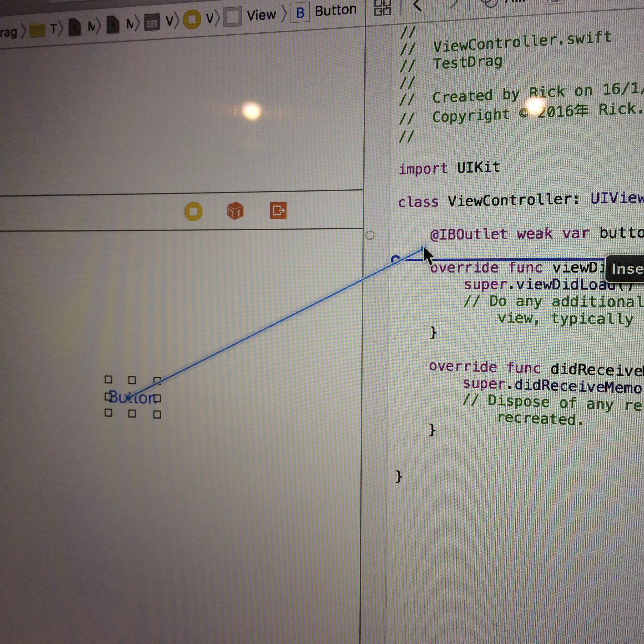Go back with the assistant editor arrow
This screenshot has height=644, width=644.
(x=417, y=5)
